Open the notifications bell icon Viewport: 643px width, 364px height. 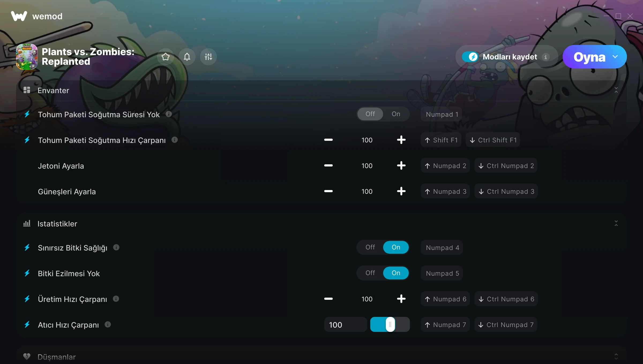(x=187, y=57)
